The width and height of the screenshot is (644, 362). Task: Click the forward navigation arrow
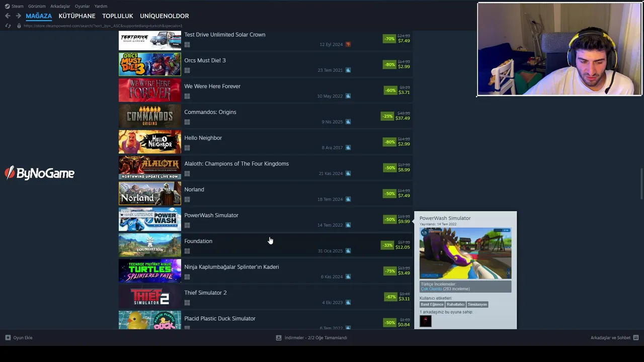pos(18,16)
